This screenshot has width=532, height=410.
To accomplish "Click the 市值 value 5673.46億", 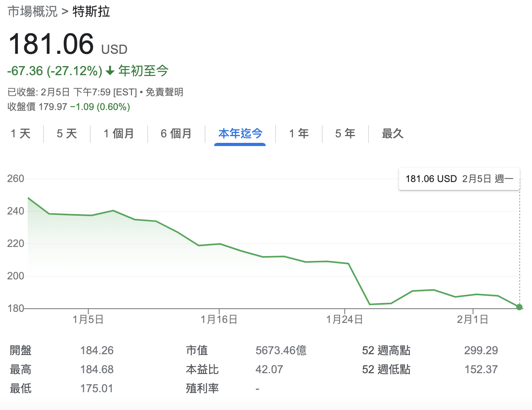I will pos(281,350).
